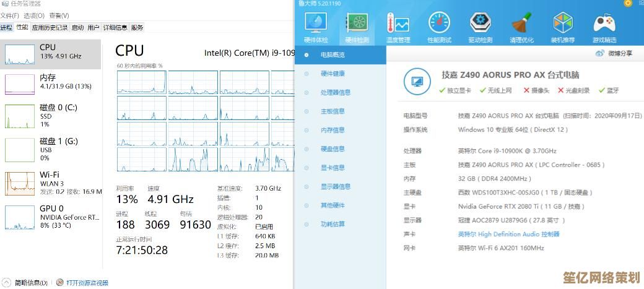Click the 32 GB ( DDR4 2400MHz ) memory value
Image resolution: width=644 pixels, height=289 pixels.
tap(495, 179)
